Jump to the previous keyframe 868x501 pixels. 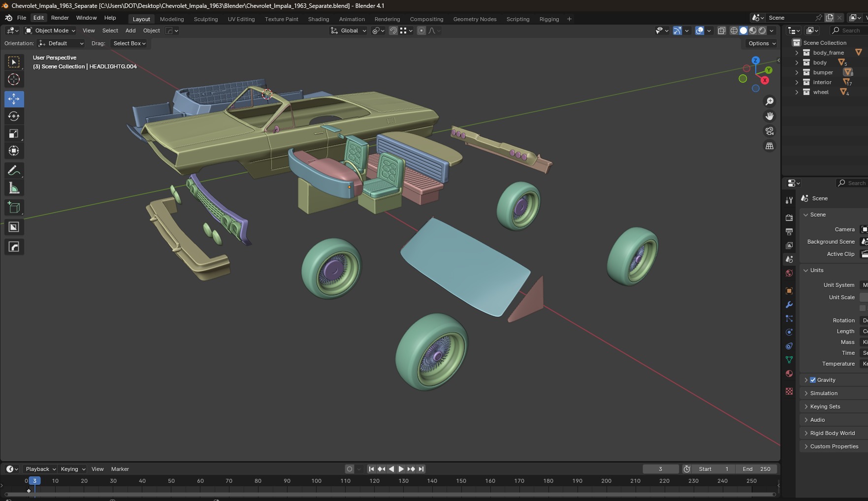point(381,469)
